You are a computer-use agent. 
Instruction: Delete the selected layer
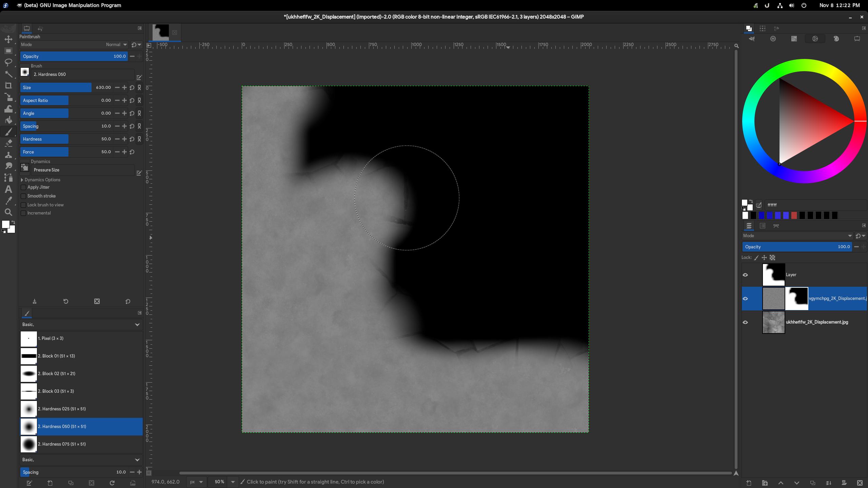point(860,483)
